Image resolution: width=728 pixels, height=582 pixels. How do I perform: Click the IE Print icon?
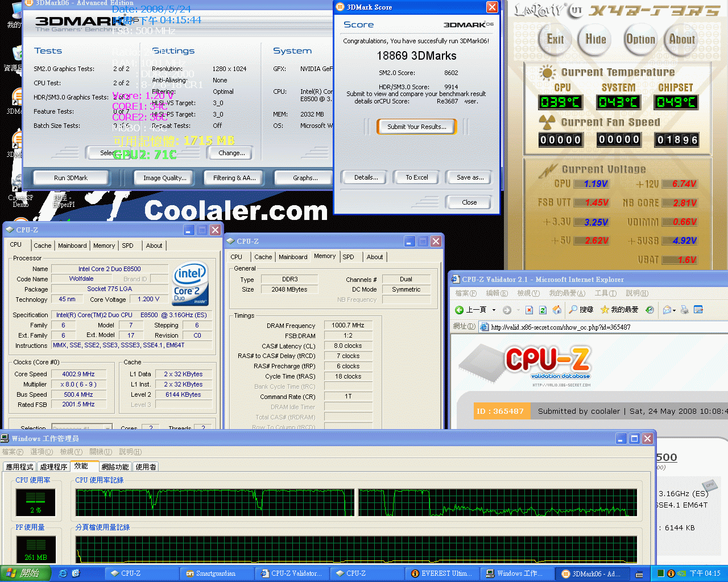tap(684, 310)
